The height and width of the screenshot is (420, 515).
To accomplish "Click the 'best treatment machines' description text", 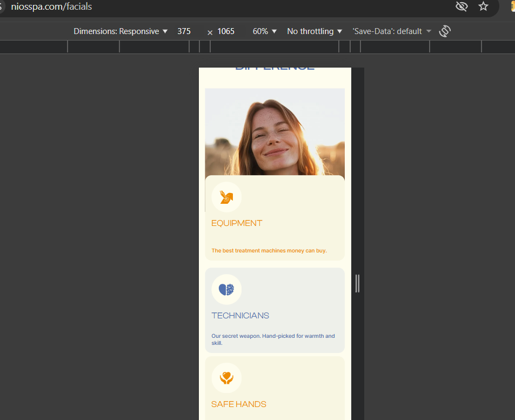I will [269, 251].
